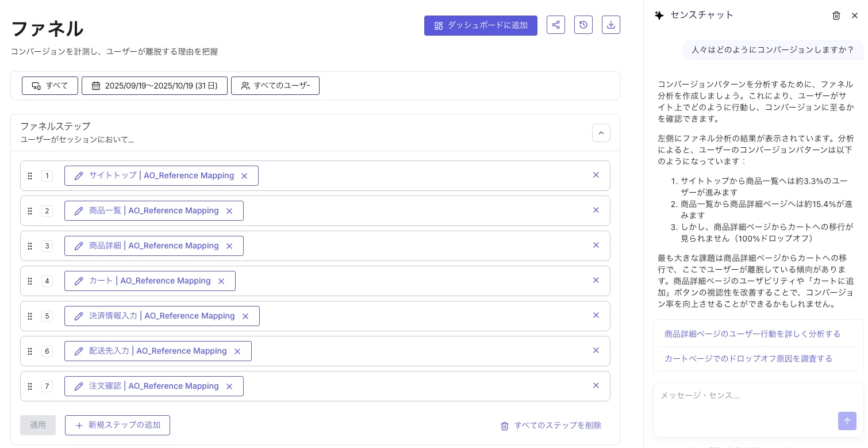
Task: Remove 商品詳細 tag from step 3
Action: tap(229, 246)
